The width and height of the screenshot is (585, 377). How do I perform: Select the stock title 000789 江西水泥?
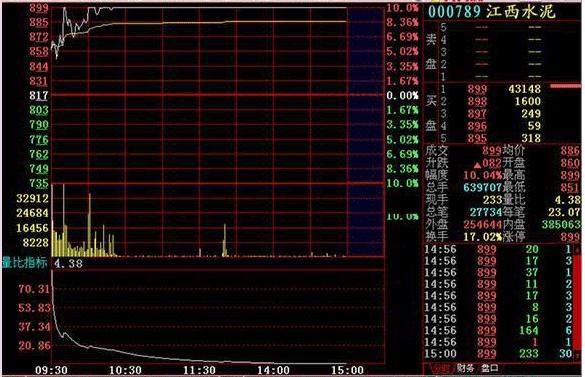492,12
